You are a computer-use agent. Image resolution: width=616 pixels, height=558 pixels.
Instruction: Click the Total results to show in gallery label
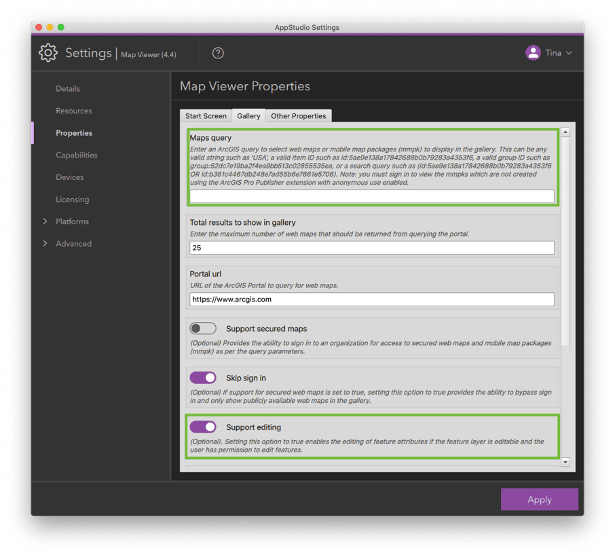tap(242, 222)
